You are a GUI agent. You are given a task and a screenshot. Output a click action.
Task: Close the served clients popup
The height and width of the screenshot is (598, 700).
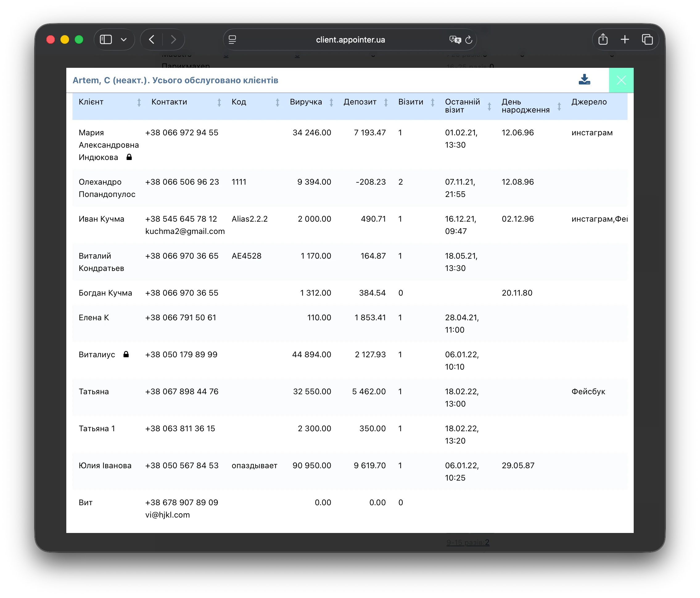621,80
